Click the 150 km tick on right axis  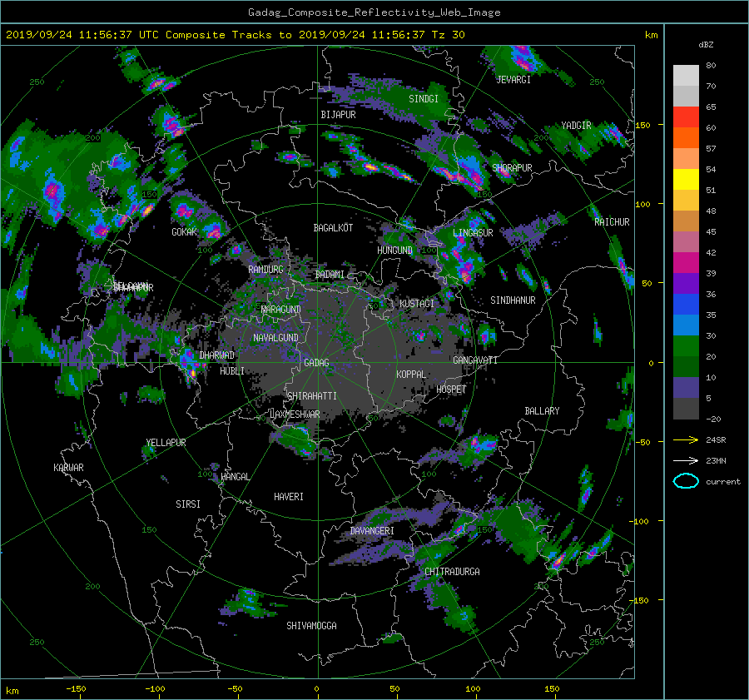pos(642,125)
